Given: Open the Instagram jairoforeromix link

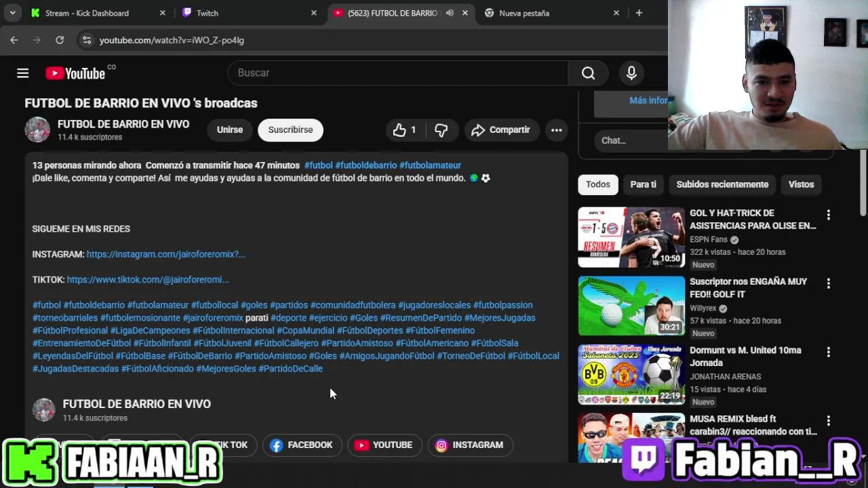Looking at the screenshot, I should 165,254.
